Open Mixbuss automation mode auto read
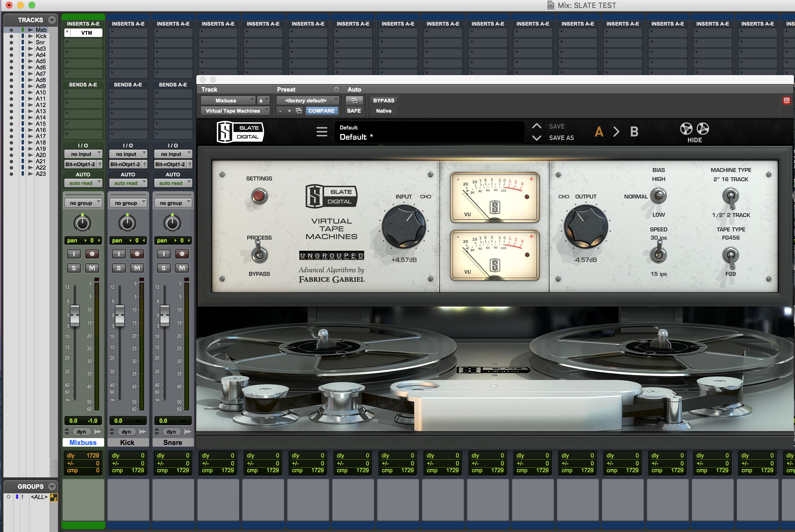The width and height of the screenshot is (795, 532). tap(83, 183)
